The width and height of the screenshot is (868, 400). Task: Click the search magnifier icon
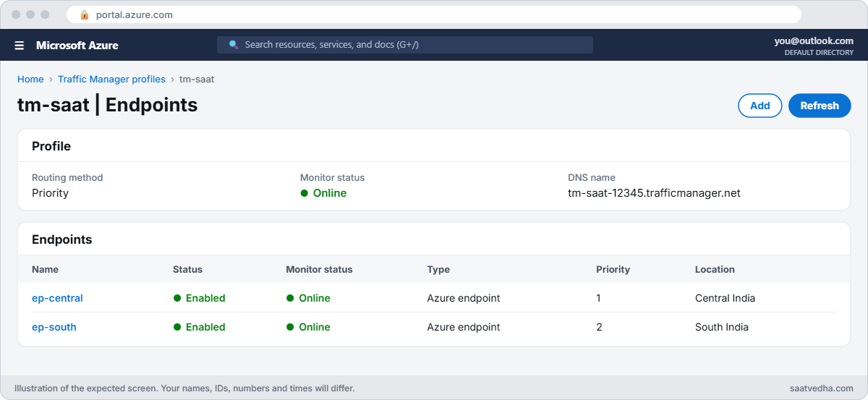[234, 45]
